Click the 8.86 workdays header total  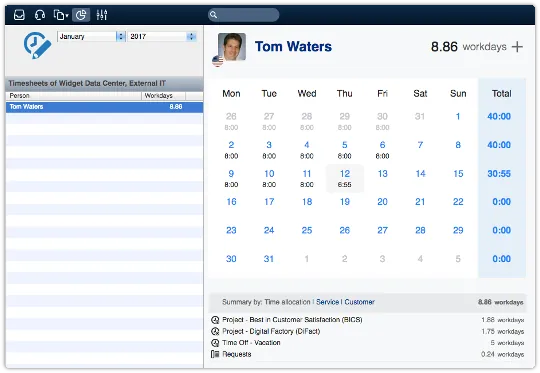pos(468,46)
